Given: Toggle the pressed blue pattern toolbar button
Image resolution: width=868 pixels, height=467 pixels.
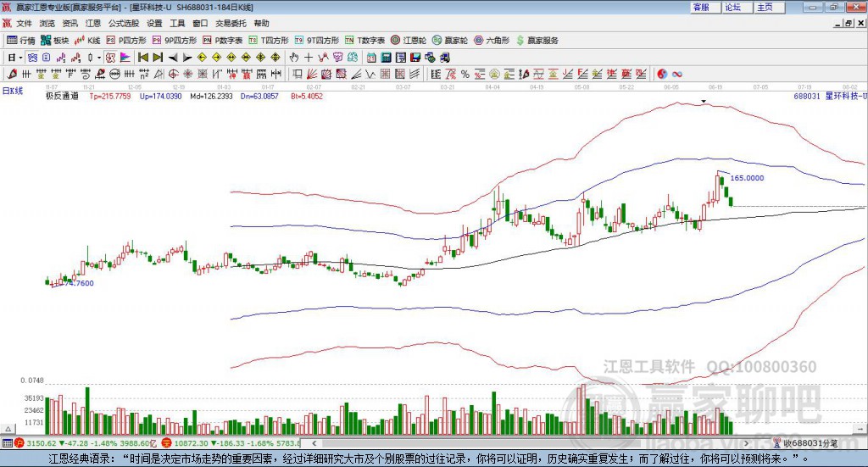Looking at the screenshot, I should 33,58.
